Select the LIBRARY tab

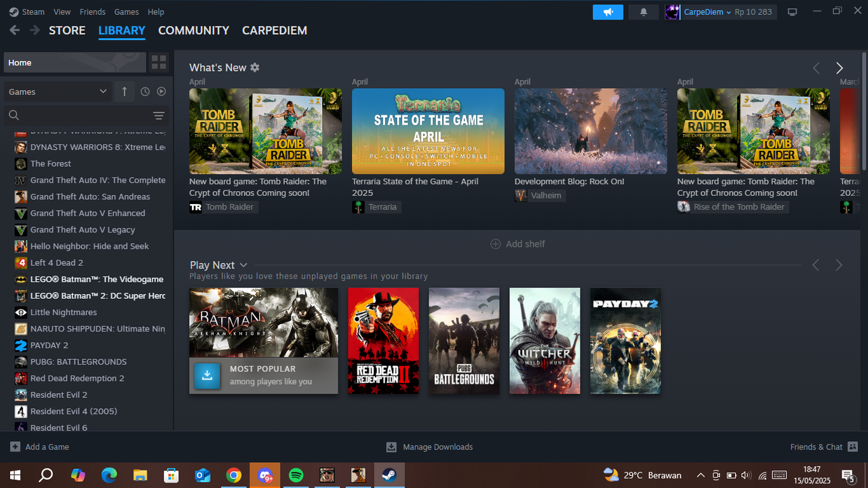point(122,30)
